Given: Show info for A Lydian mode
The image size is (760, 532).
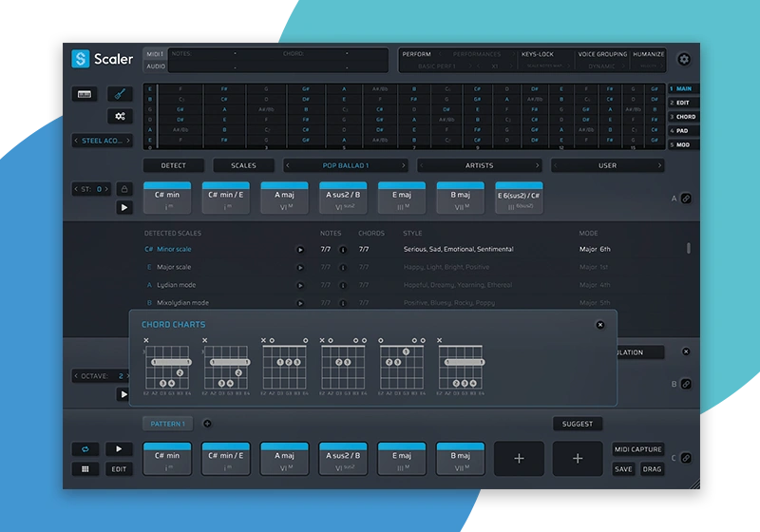Looking at the screenshot, I should (x=343, y=285).
